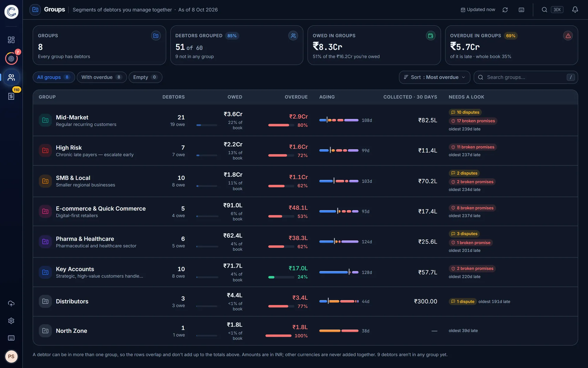Click the cloud upload icon in sidebar
This screenshot has width=588, height=368.
[x=11, y=304]
